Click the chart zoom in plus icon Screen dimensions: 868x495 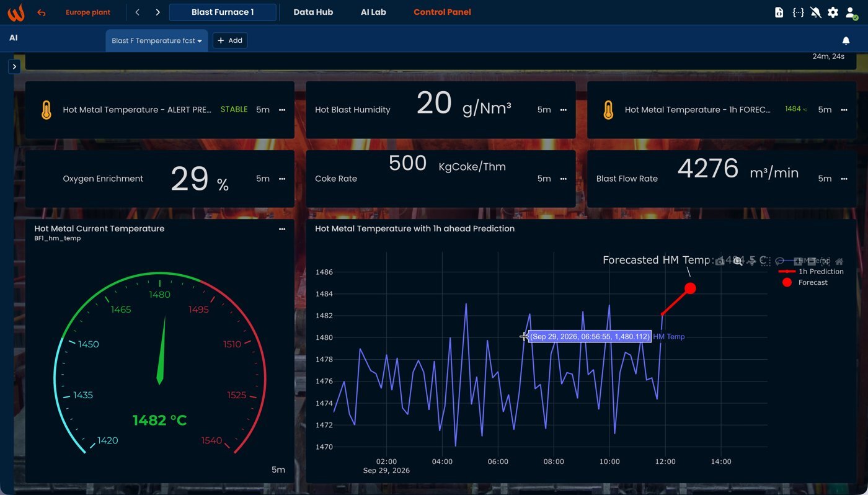[x=798, y=261]
